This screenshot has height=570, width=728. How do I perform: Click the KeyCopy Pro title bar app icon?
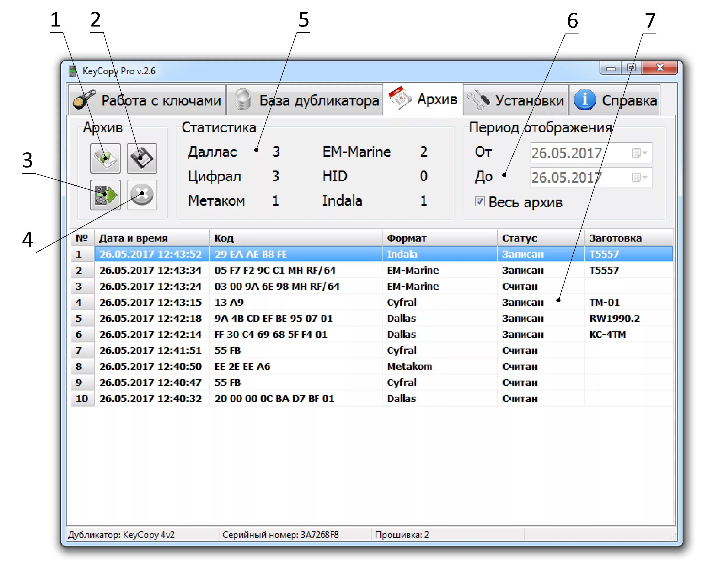point(73,71)
